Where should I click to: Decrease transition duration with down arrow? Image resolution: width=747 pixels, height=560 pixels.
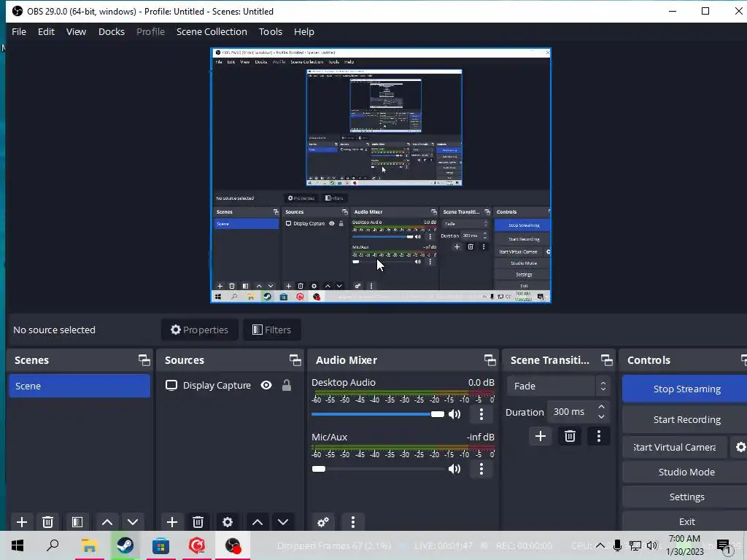tap(601, 416)
